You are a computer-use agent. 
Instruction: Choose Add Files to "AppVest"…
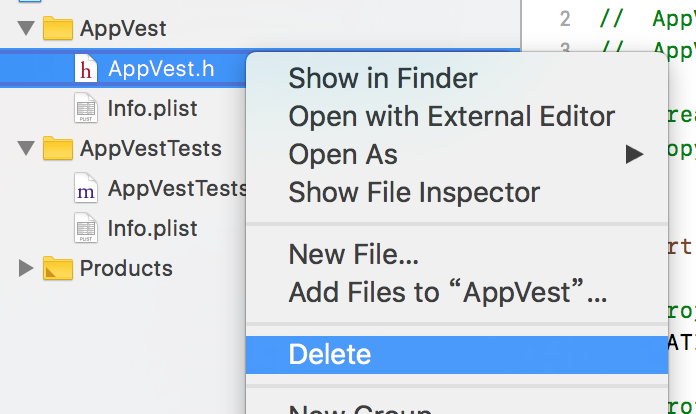[447, 293]
